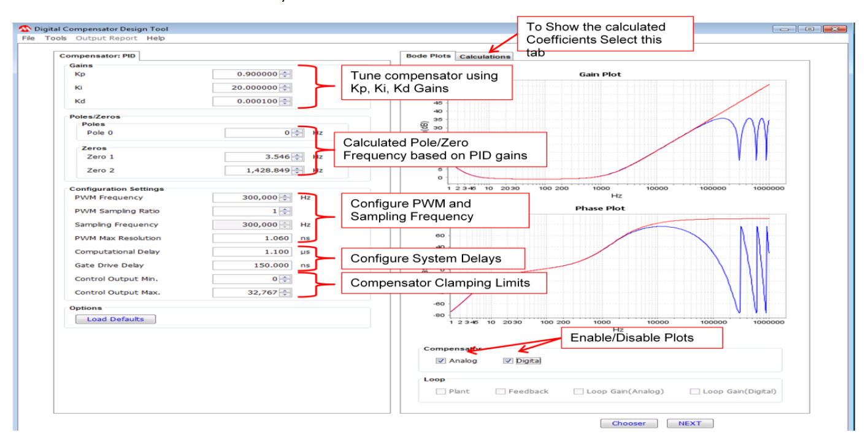The width and height of the screenshot is (868, 440).
Task: Open the Chooser dialog
Action: pos(630,423)
